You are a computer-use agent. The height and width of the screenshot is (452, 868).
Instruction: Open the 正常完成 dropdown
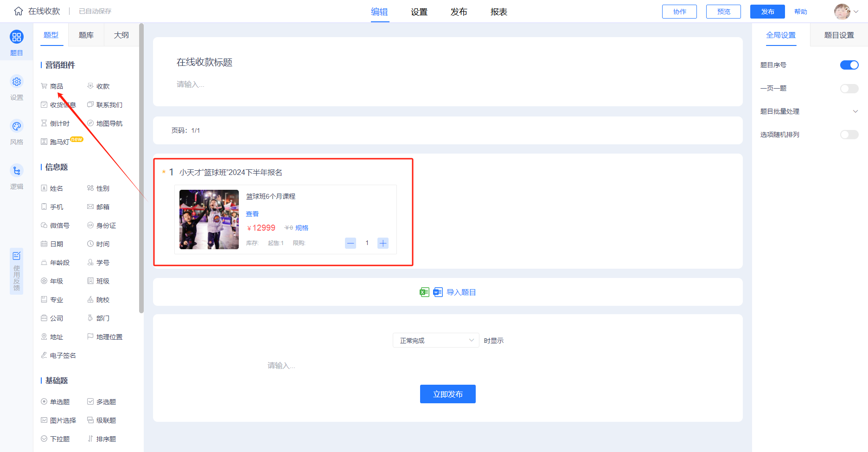coord(436,340)
